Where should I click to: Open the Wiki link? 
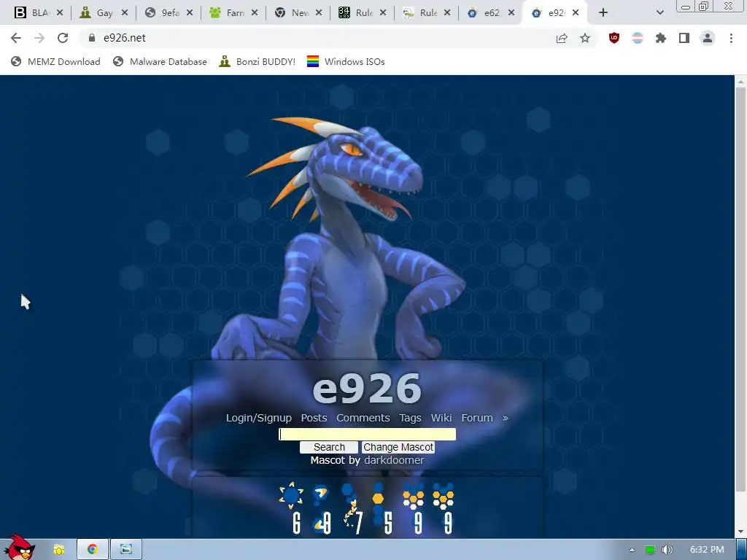tap(441, 418)
